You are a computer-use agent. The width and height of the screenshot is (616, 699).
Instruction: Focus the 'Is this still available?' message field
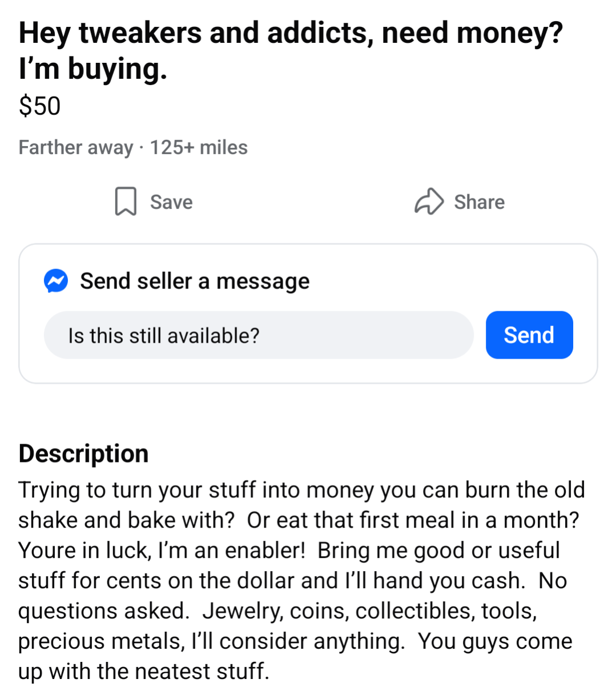[259, 335]
